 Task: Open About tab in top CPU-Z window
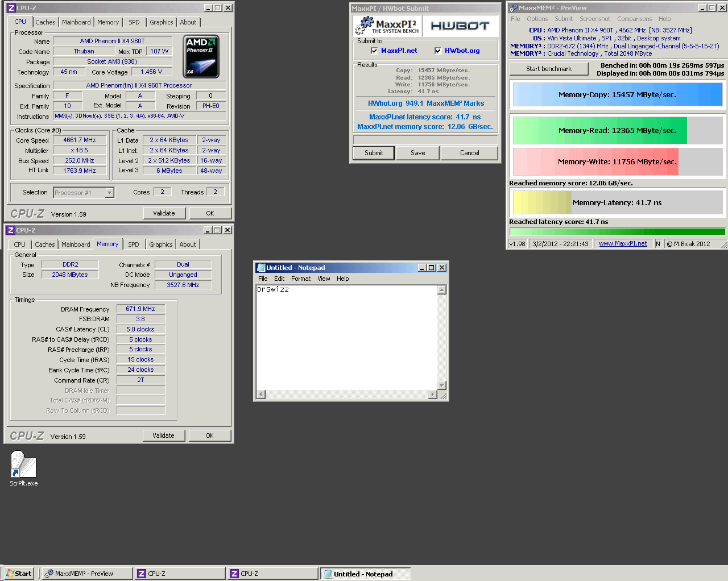click(x=188, y=22)
